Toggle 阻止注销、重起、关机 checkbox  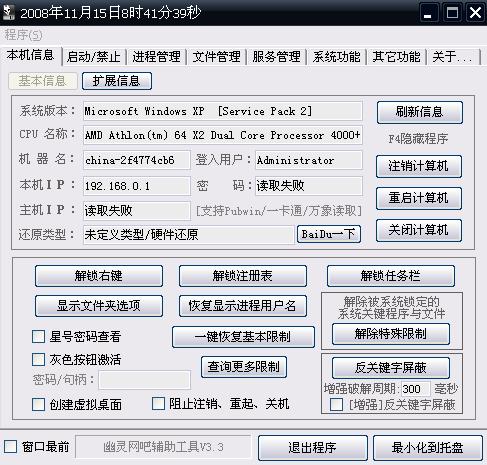(x=158, y=404)
